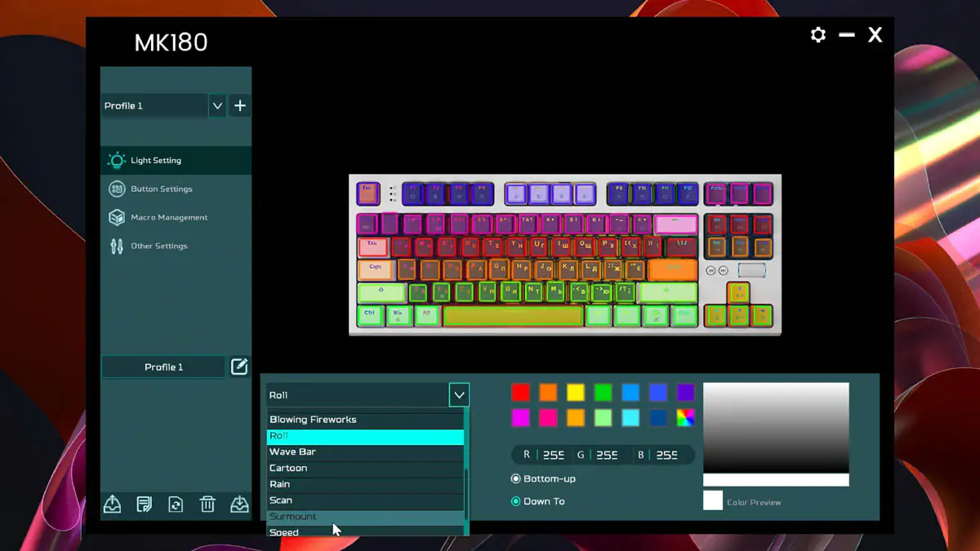The width and height of the screenshot is (980, 551).
Task: Pick the amber swatch next to pink
Action: (576, 418)
